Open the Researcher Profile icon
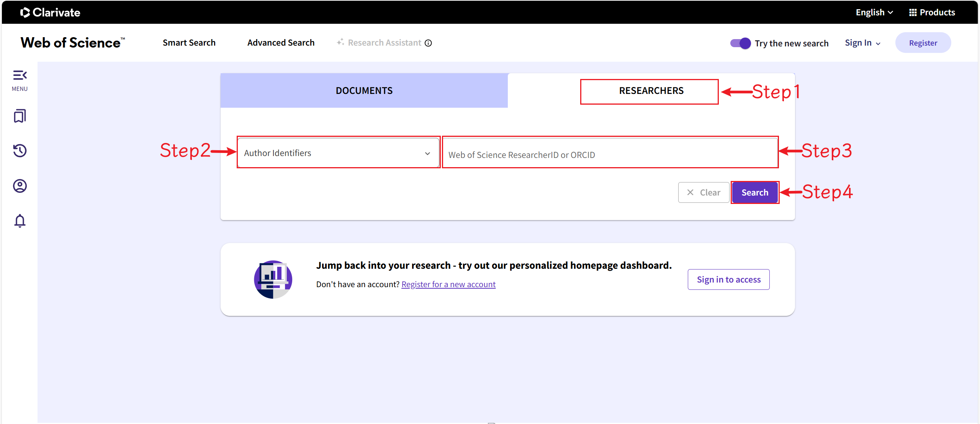Viewport: 980px width, 424px height. click(20, 186)
